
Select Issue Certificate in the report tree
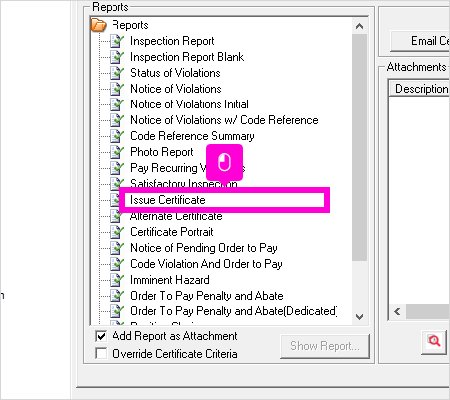[x=168, y=200]
